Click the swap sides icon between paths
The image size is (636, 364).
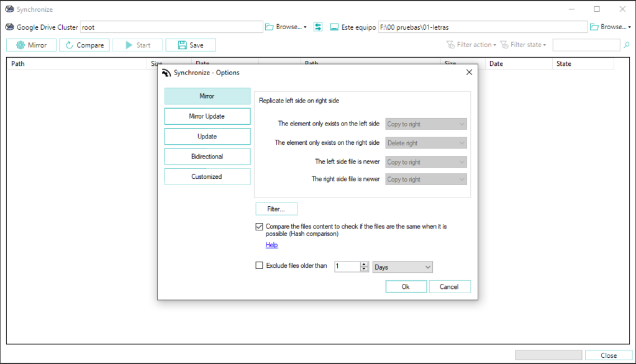click(318, 27)
